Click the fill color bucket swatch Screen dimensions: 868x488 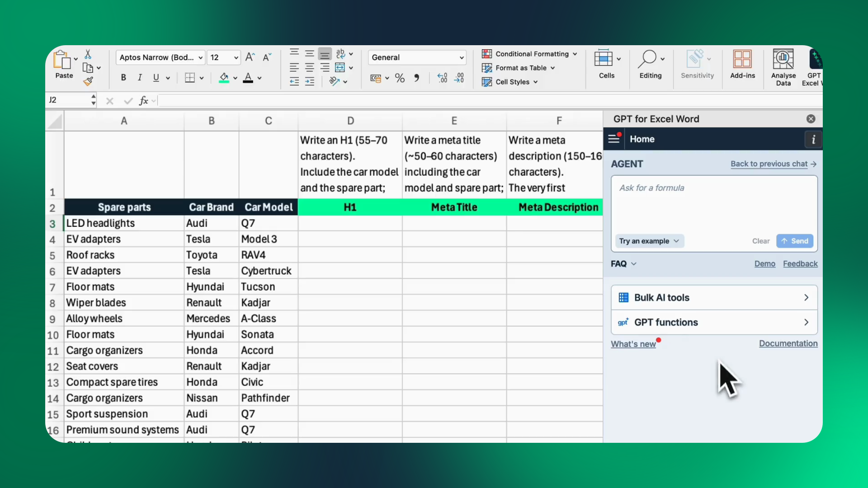[x=224, y=78]
